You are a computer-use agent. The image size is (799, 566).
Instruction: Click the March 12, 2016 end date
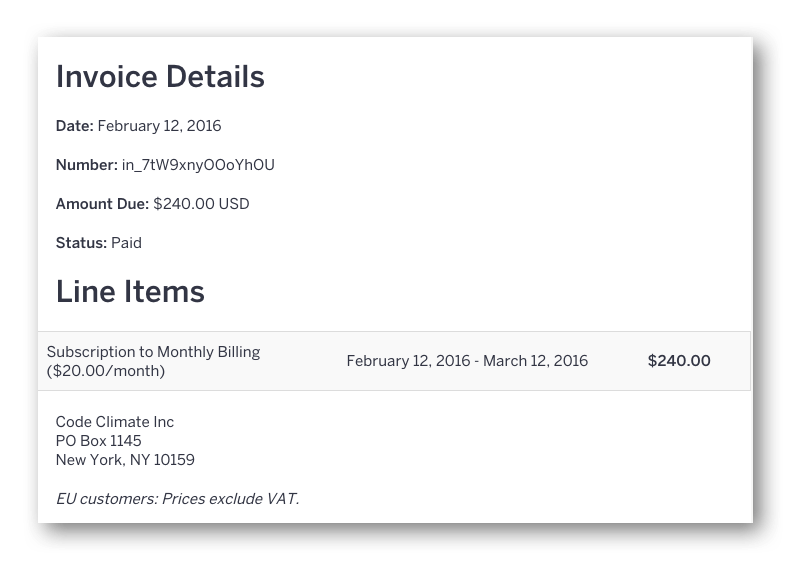coord(536,361)
